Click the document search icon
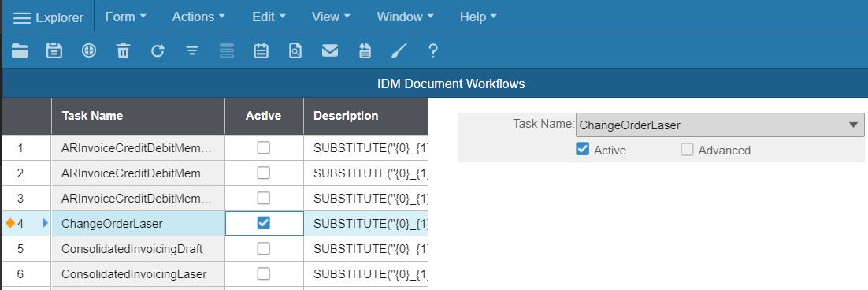This screenshot has width=868, height=290. (x=295, y=51)
